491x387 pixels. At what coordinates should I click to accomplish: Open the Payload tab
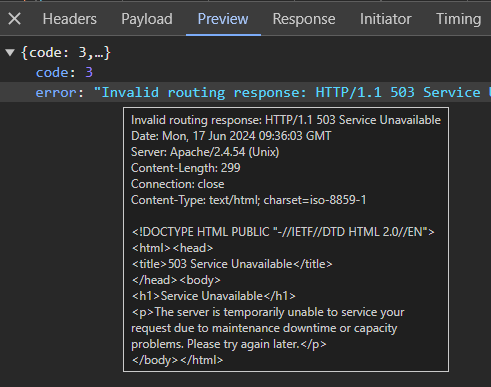147,19
